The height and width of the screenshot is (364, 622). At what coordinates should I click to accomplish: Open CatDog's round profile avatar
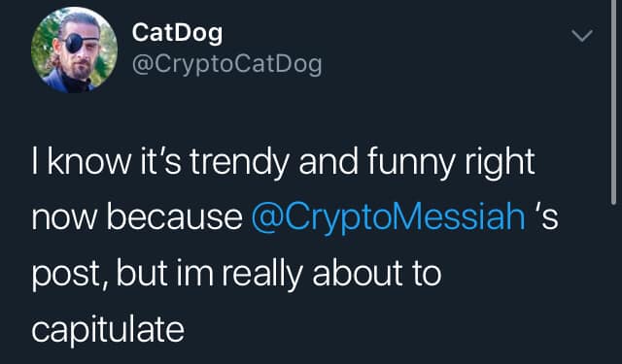point(74,50)
